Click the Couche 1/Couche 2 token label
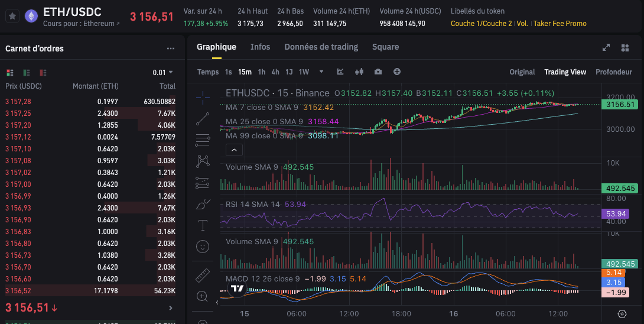The height and width of the screenshot is (324, 644). tap(482, 24)
